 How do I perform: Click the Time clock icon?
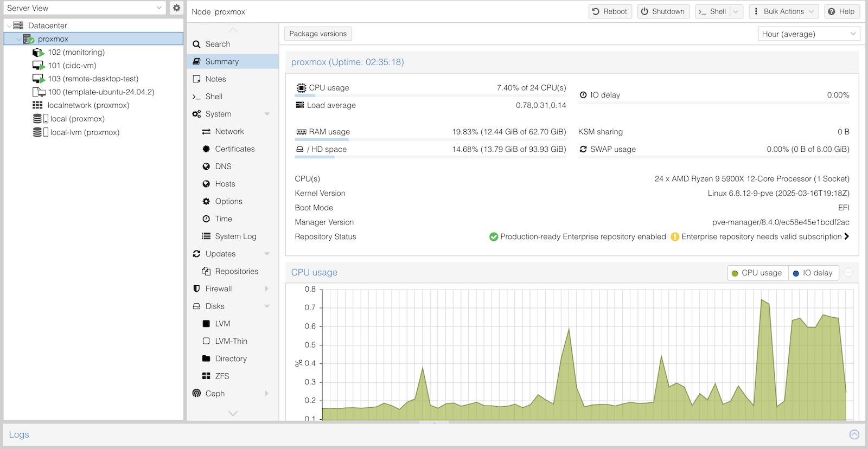point(206,219)
